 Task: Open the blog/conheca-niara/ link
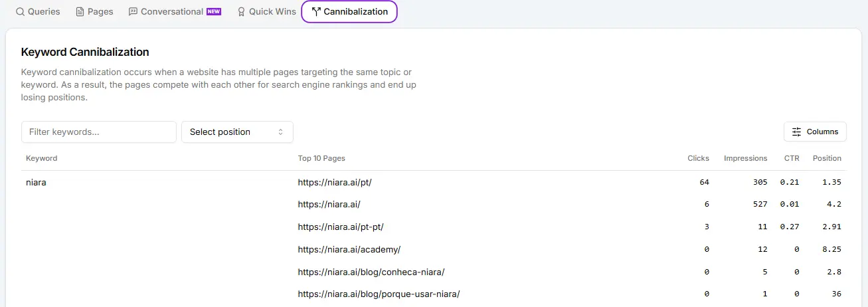click(x=371, y=272)
